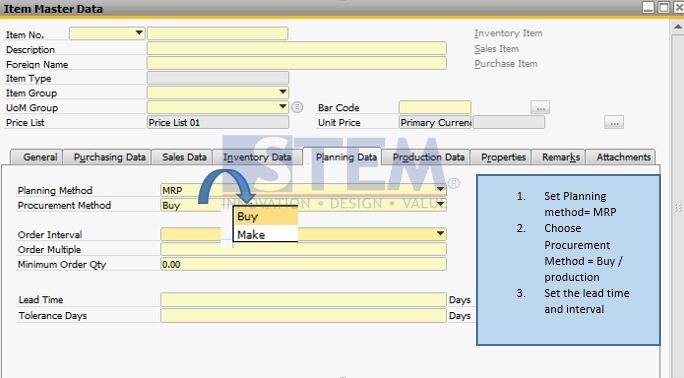Screen dimensions: 684x378
Task: Choose Buy in the procurement list
Action: click(266, 216)
